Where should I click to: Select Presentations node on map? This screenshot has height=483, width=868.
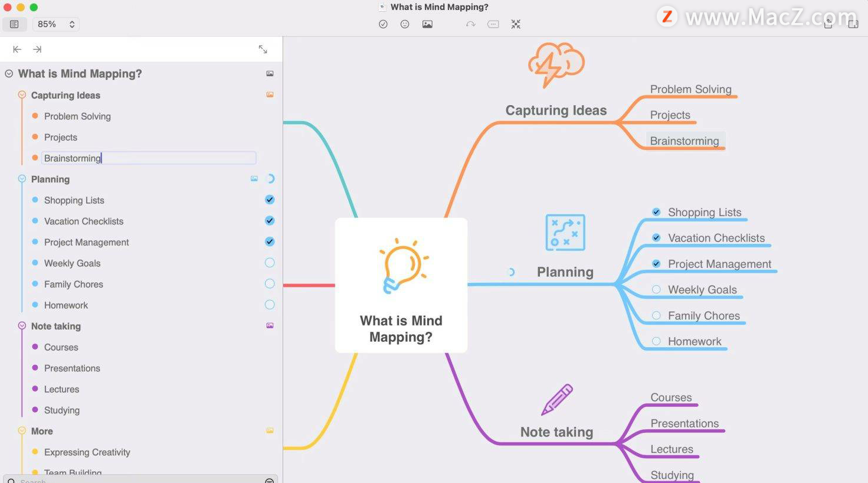(684, 423)
